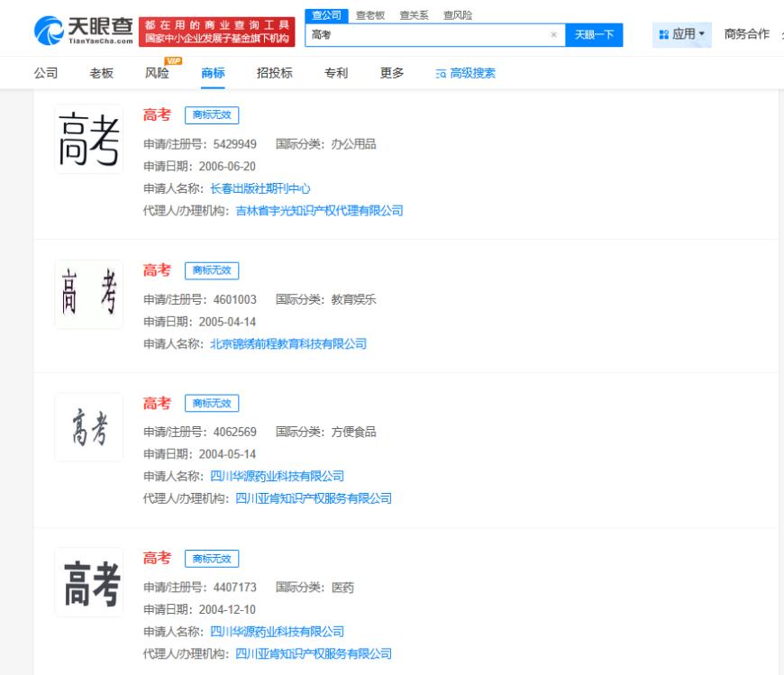Image resolution: width=784 pixels, height=675 pixels.
Task: Select registration number 4062569 text
Action: pos(234,432)
